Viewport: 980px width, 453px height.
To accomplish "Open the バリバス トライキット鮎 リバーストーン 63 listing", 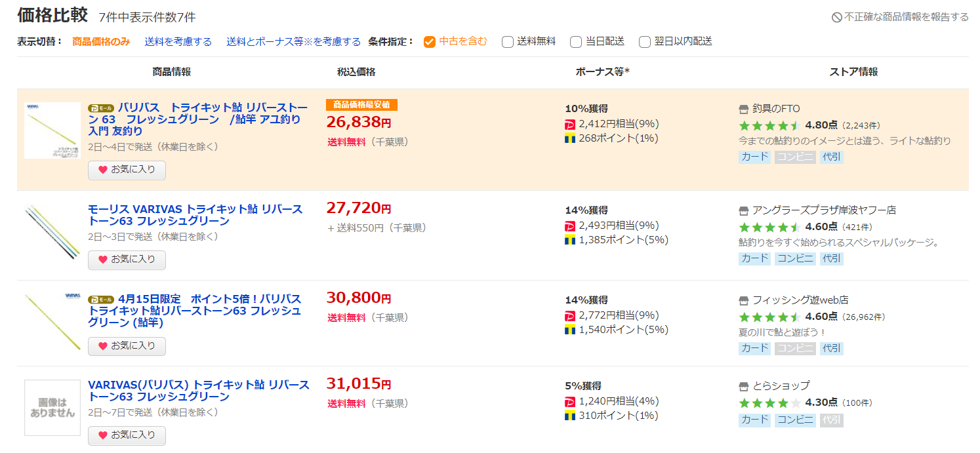I will pos(197,119).
